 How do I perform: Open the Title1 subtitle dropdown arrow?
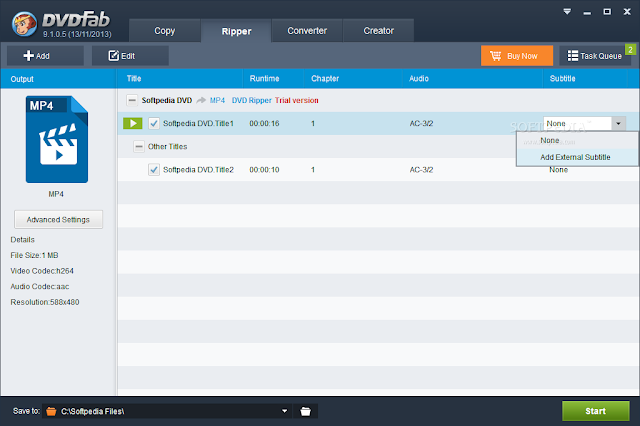coord(618,123)
